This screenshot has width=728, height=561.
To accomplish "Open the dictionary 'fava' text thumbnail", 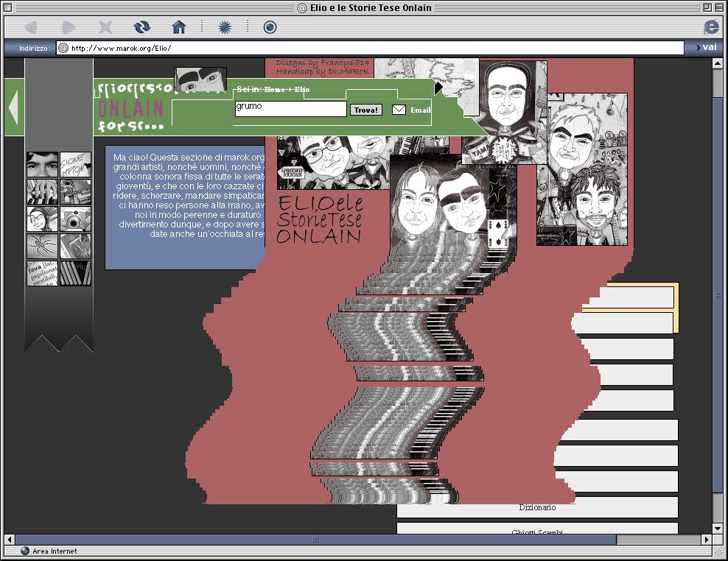I will (42, 273).
